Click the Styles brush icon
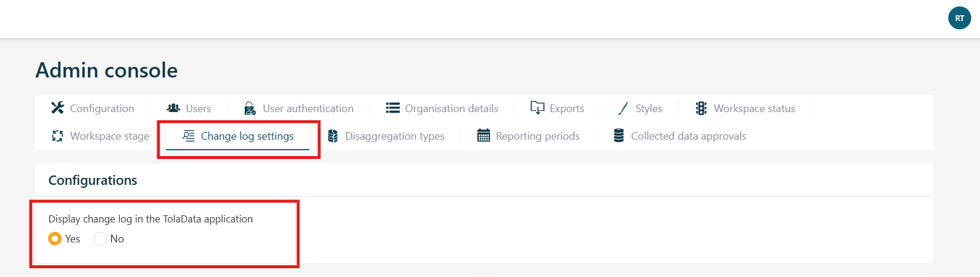980x277 pixels. point(623,108)
